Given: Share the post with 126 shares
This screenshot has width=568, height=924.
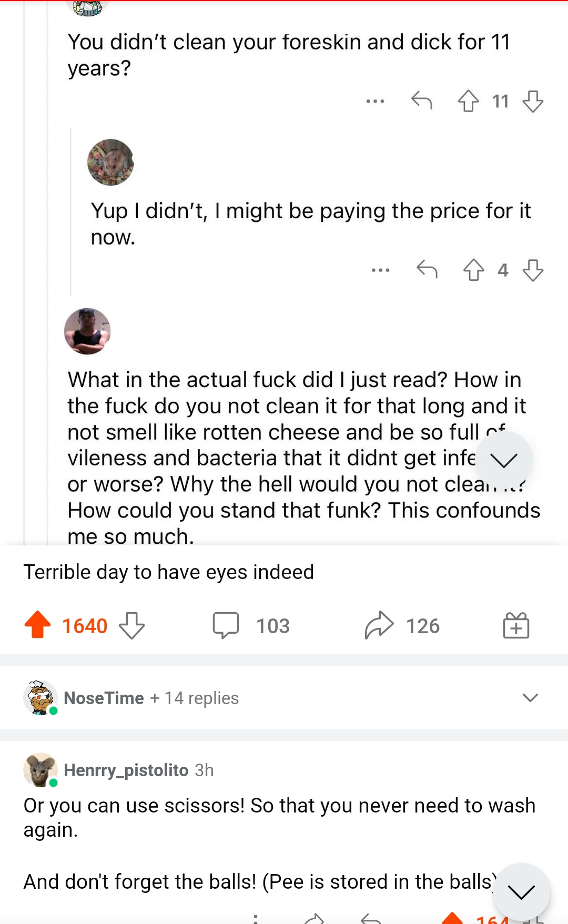Looking at the screenshot, I should point(379,625).
